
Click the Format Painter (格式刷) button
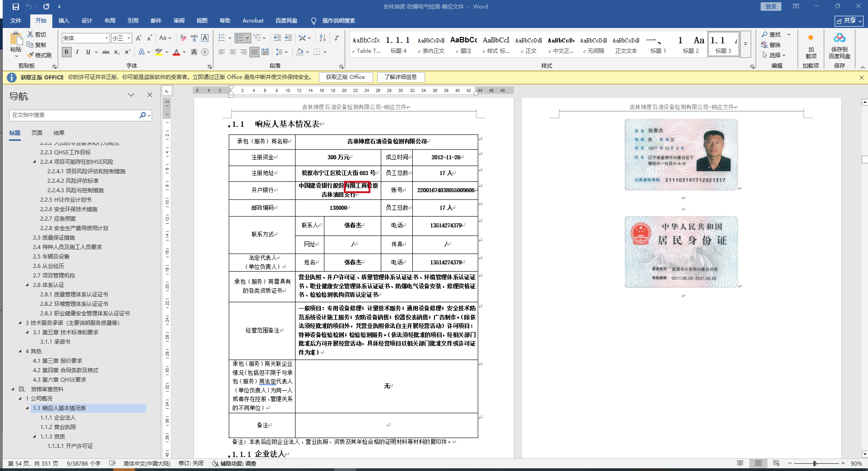click(39, 55)
